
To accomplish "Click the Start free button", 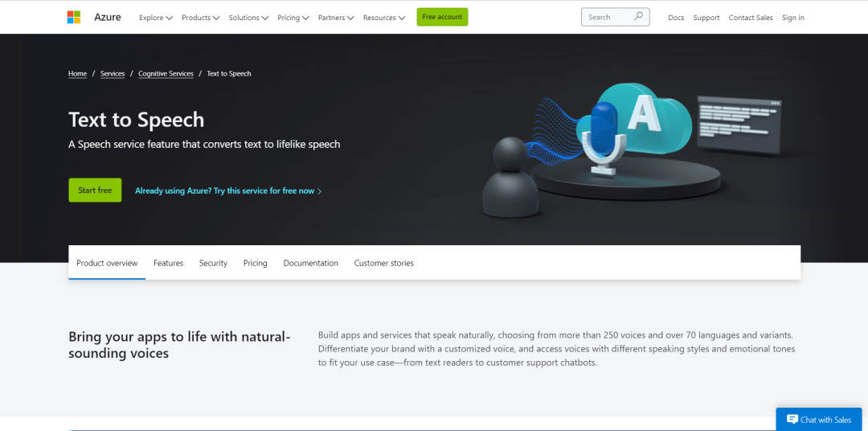I will [x=95, y=190].
